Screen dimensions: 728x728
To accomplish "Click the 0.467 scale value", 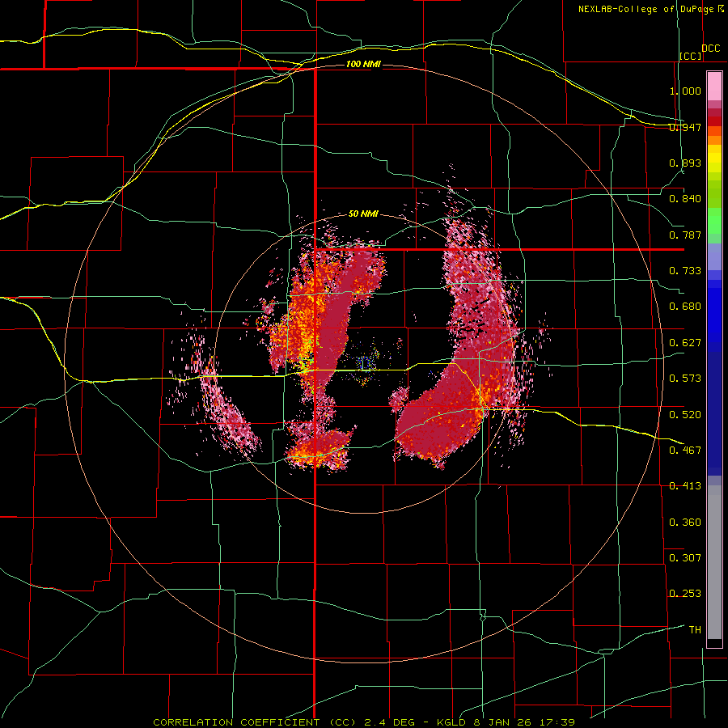I will (x=685, y=450).
